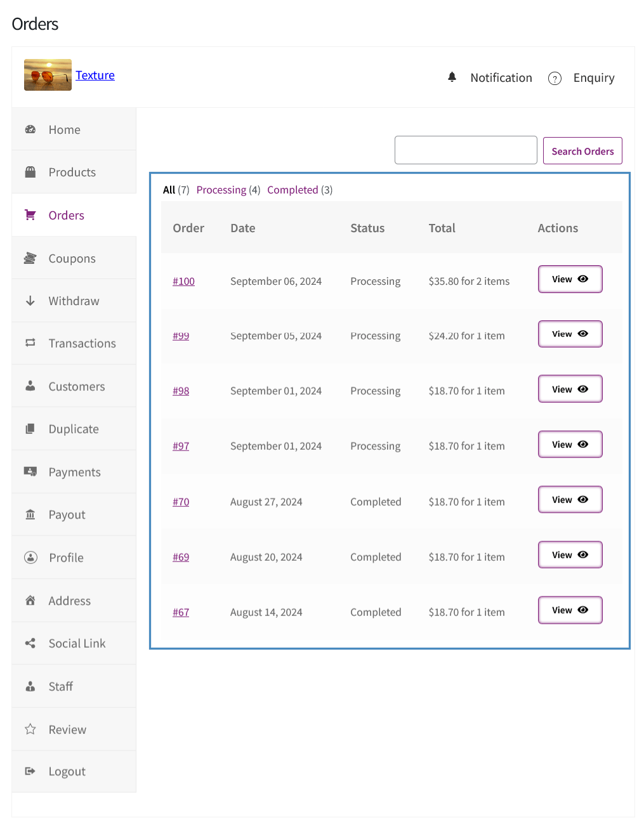Open the Enquiry help icon
644x831 pixels.
[x=555, y=78]
